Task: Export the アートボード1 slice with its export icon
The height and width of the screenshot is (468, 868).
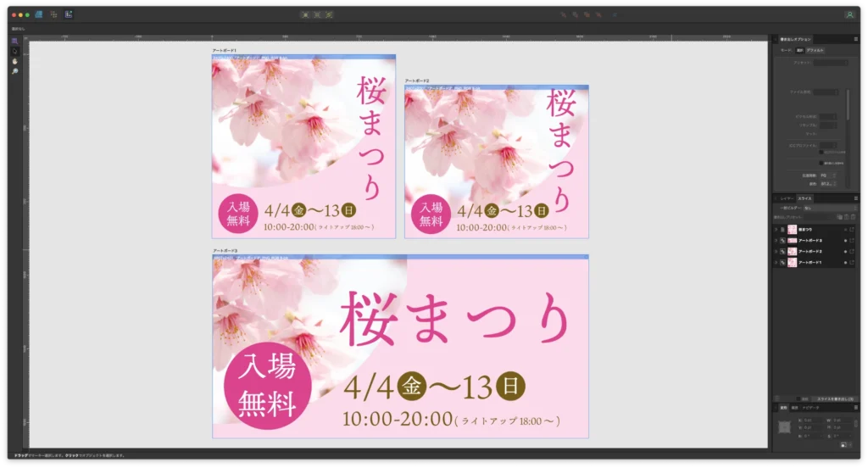Action: pos(852,263)
